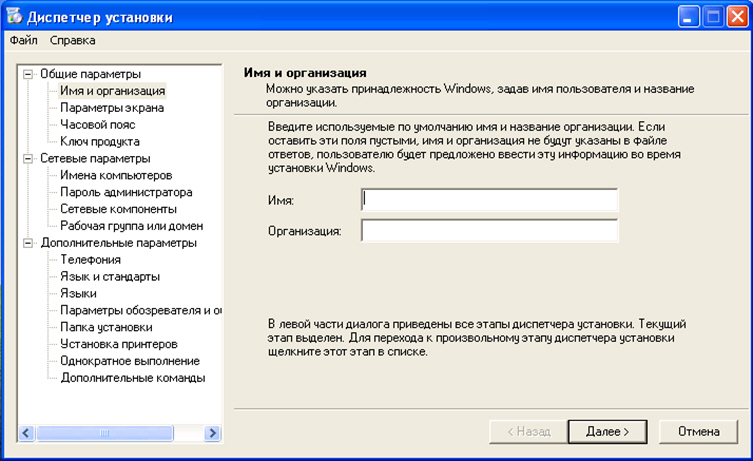Click the tree scrollbar left arrow
Viewport: 753px width, 461px height.
(26, 433)
